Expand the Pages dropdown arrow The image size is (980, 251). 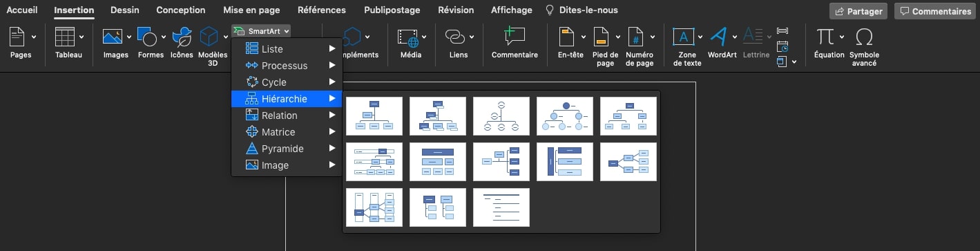(34, 37)
